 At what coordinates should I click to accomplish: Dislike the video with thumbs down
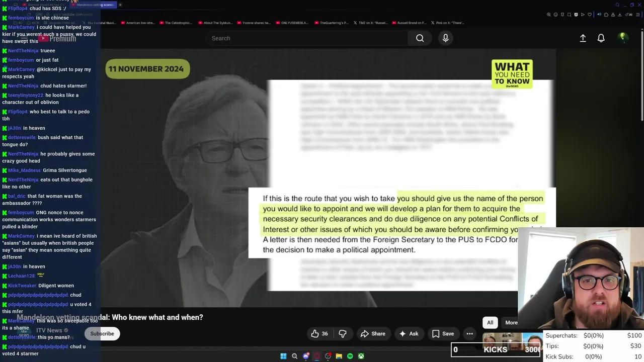click(x=343, y=334)
